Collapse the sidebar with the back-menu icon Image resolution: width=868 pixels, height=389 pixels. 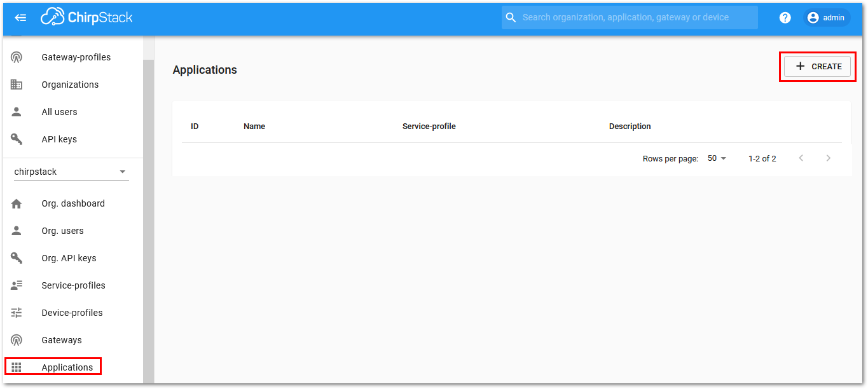pos(20,18)
